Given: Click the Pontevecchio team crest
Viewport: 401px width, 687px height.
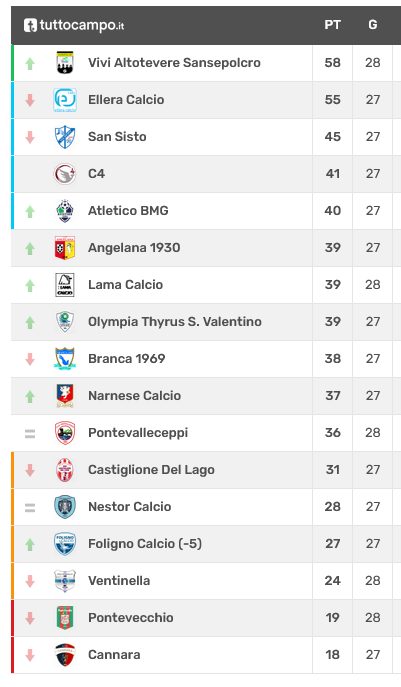Looking at the screenshot, I should (65, 618).
